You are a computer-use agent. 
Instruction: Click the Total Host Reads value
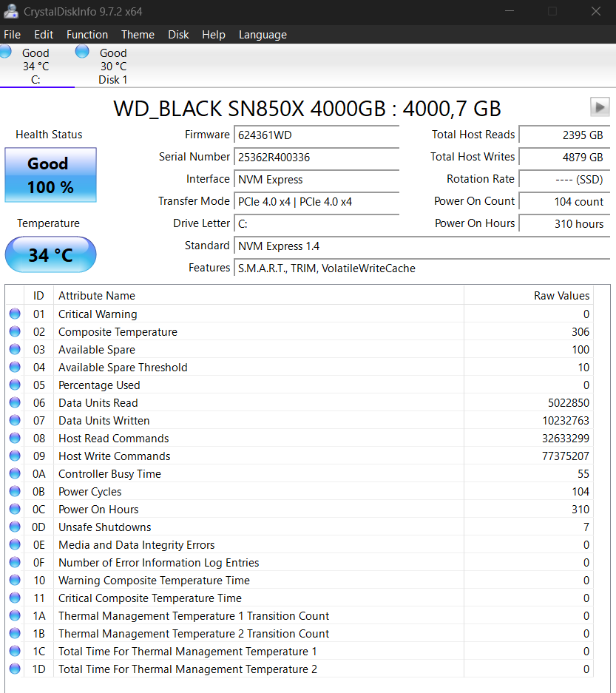coord(564,135)
